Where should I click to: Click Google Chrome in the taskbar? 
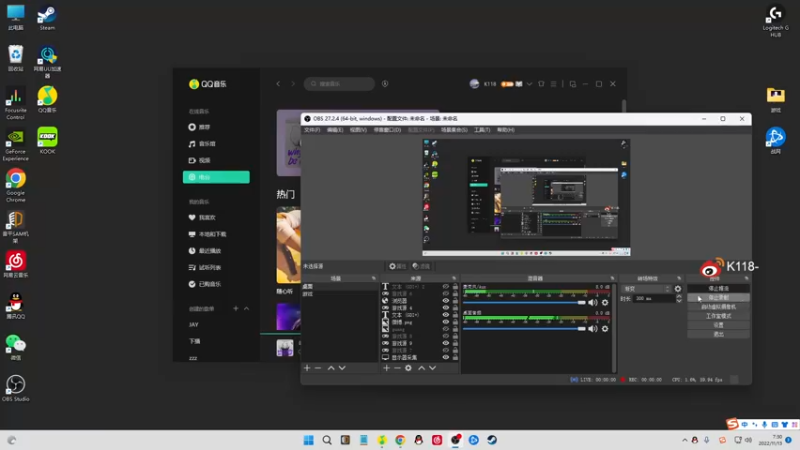coord(400,440)
